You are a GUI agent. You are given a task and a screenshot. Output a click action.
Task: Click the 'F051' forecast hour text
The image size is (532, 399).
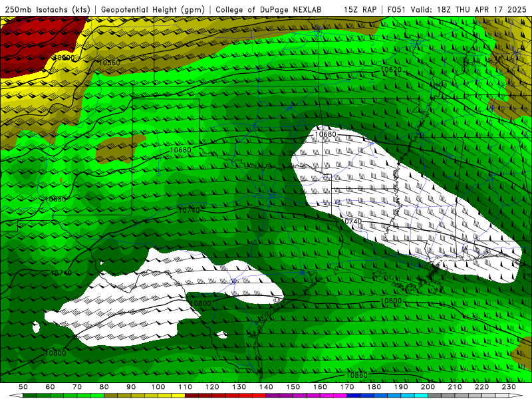(x=396, y=9)
